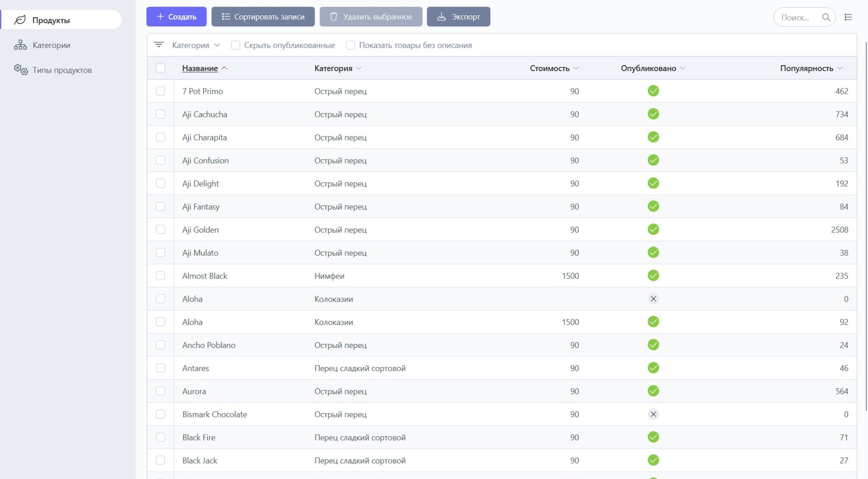Click unpublished X icon for Bismark Chocolate
The image size is (868, 479).
click(653, 414)
